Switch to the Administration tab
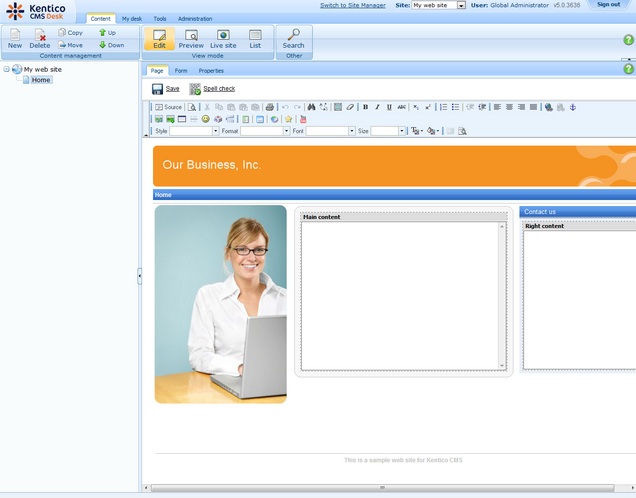The height and width of the screenshot is (498, 636). (195, 19)
